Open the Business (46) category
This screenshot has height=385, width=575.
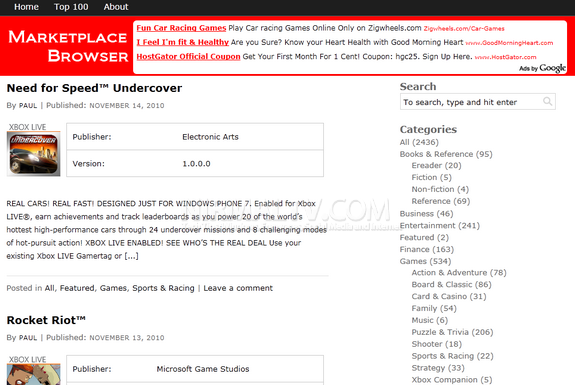[x=426, y=214]
